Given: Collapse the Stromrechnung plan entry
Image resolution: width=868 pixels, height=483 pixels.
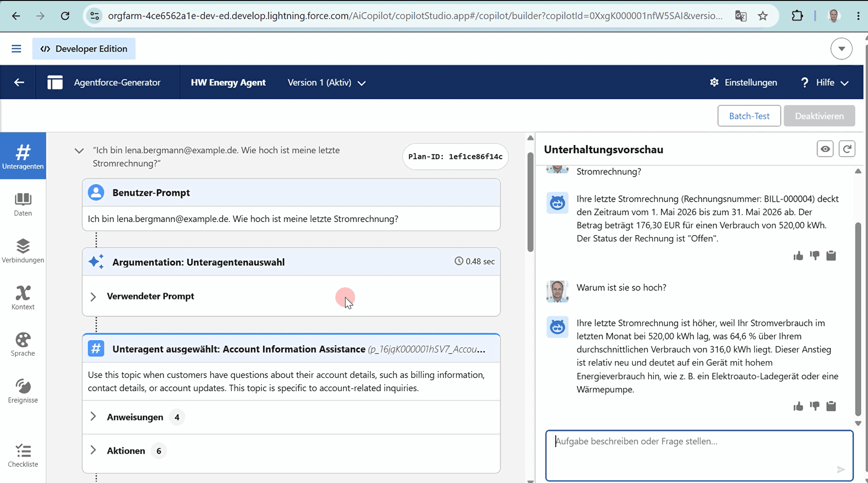Looking at the screenshot, I should click(x=79, y=151).
